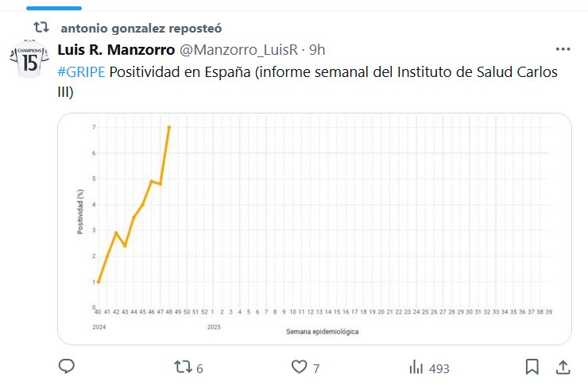Open the 9h timestamp link
This screenshot has height=389, width=588.
(x=317, y=50)
